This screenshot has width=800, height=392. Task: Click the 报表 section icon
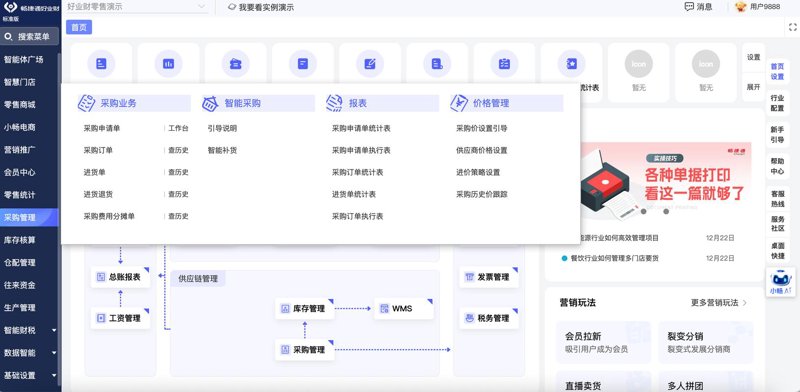click(334, 103)
